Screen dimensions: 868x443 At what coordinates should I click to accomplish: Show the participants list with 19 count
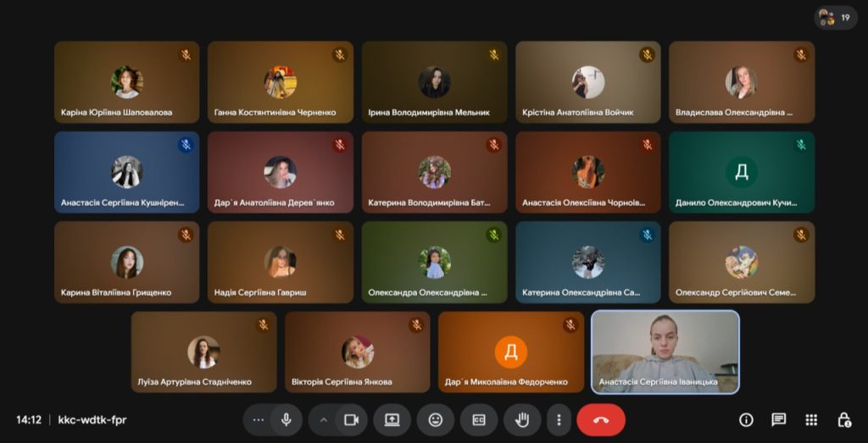tap(835, 17)
